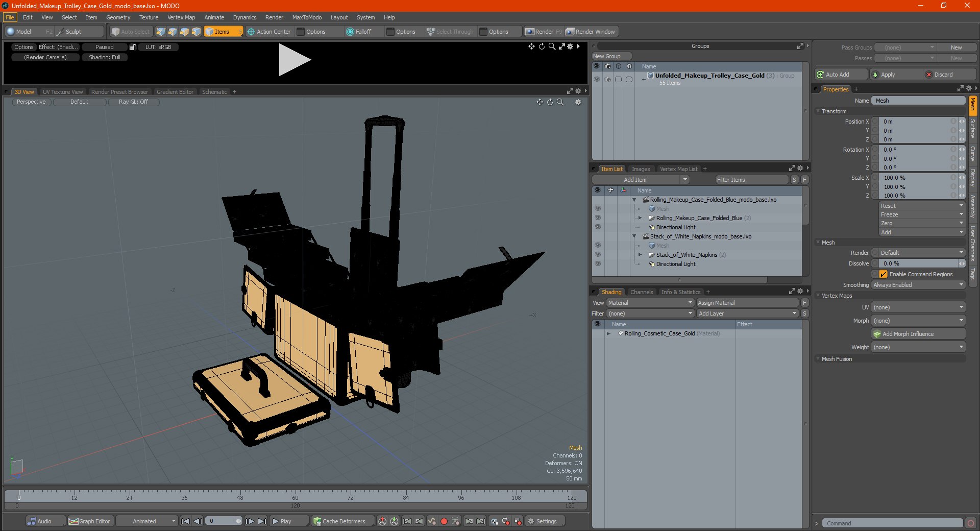Open the Audio settings icon
The image size is (980, 531).
32,521
